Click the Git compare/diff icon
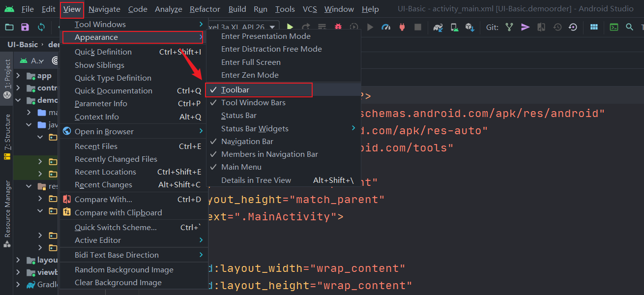The height and width of the screenshot is (295, 644). point(541,27)
